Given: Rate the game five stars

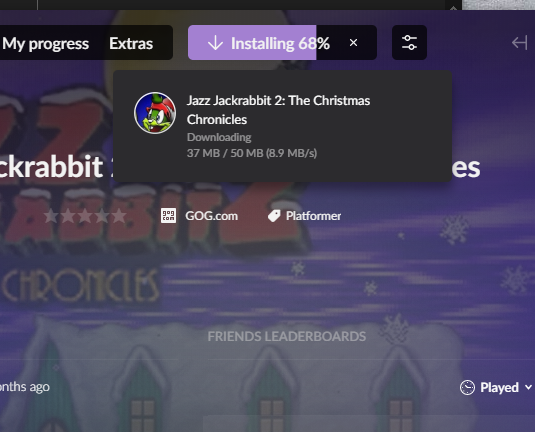Looking at the screenshot, I should [119, 216].
